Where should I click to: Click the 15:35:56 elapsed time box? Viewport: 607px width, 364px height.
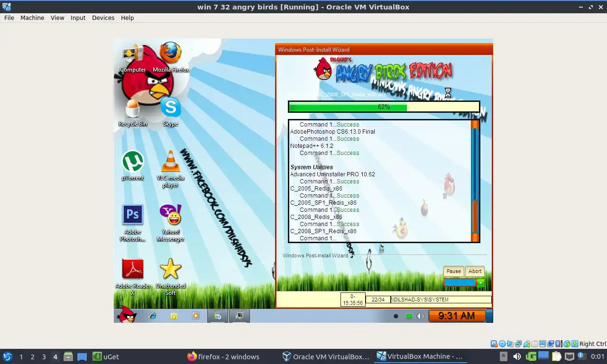[353, 300]
